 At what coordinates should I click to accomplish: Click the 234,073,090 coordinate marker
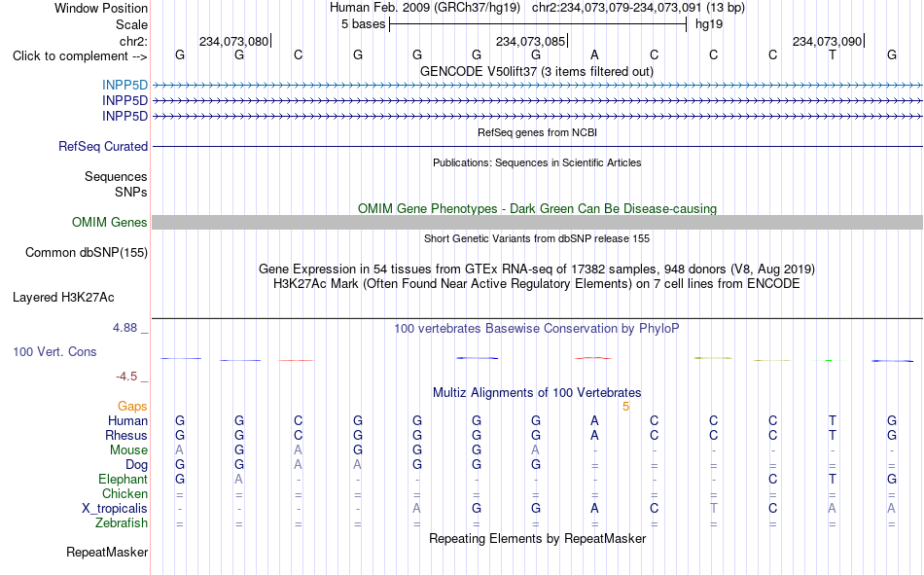coord(828,41)
